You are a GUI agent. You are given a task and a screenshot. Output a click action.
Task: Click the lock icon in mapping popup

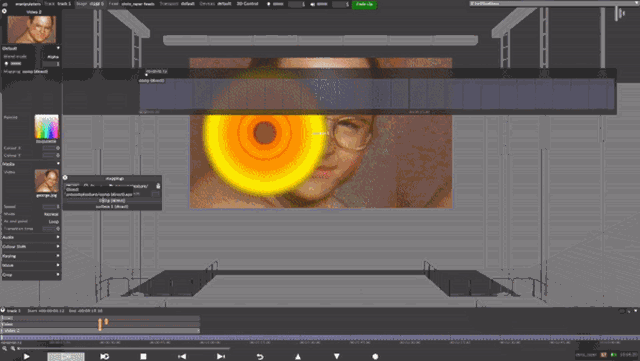tap(158, 186)
